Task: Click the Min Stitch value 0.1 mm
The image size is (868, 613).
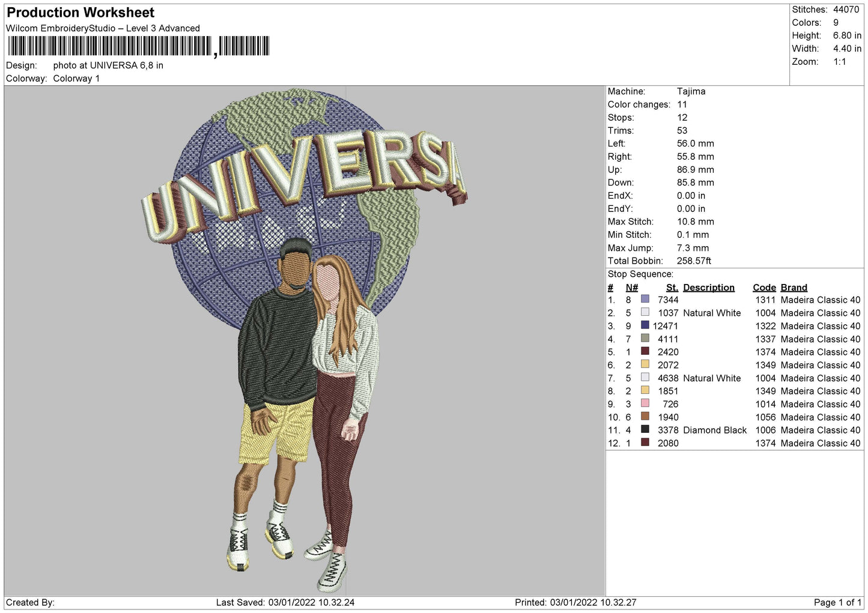Action: click(x=693, y=235)
